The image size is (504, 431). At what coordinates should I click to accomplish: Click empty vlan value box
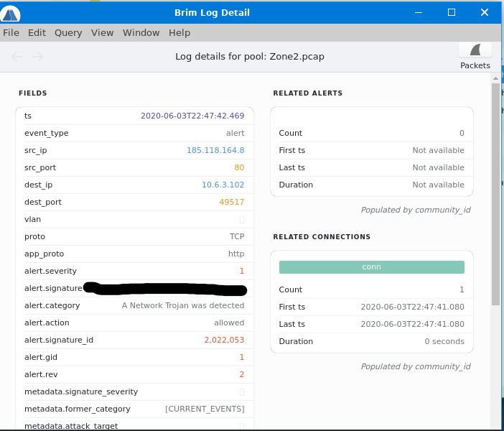[242, 220]
